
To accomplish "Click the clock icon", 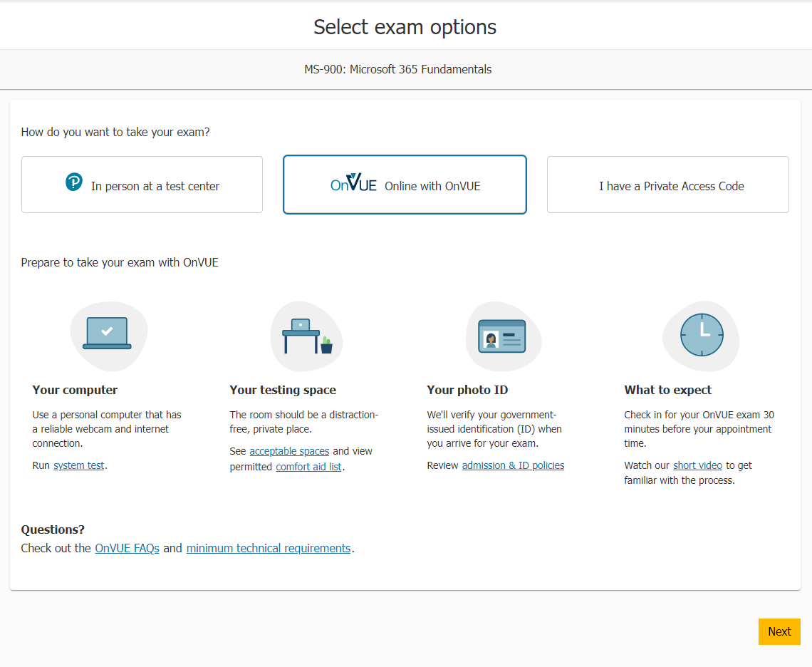I will coord(702,335).
